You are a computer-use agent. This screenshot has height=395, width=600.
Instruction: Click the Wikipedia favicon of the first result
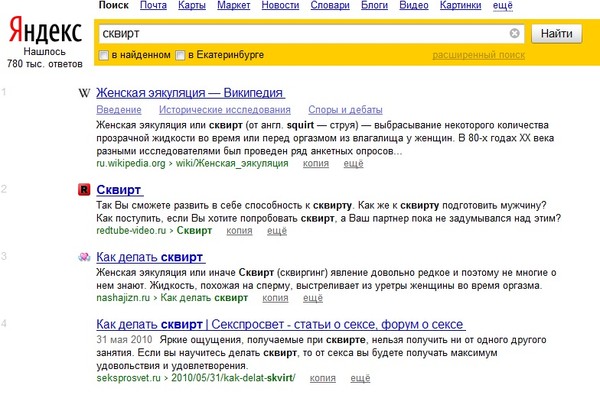click(x=84, y=93)
